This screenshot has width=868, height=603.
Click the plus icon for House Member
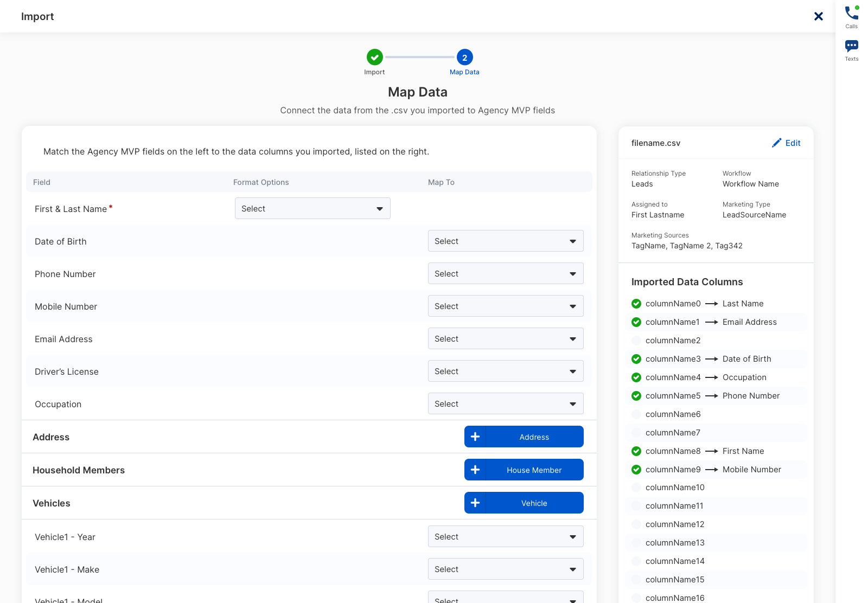pos(475,470)
